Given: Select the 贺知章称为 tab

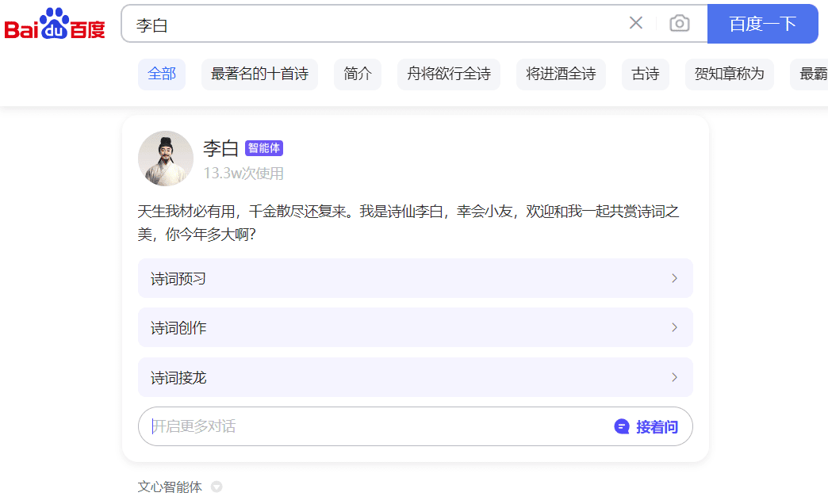Looking at the screenshot, I should click(x=729, y=74).
